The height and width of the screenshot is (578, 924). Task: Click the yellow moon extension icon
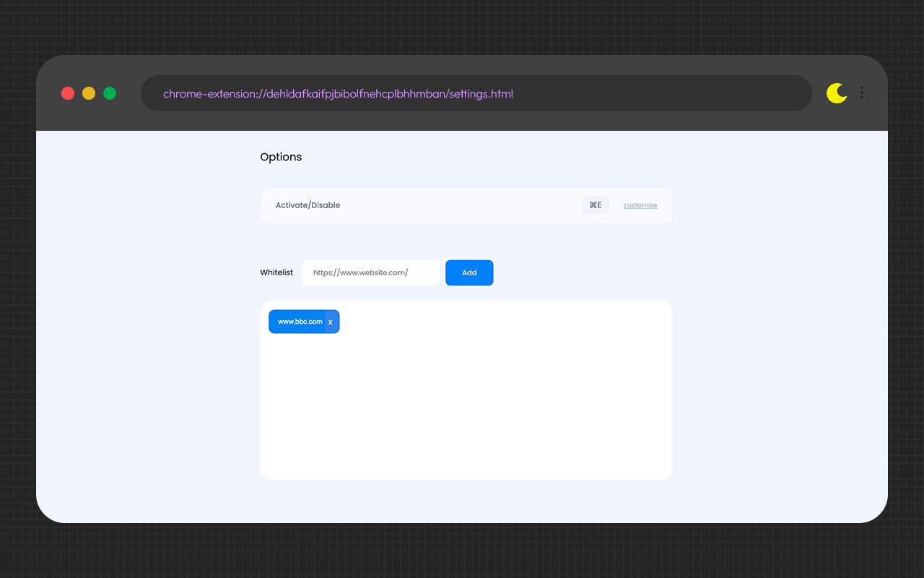coord(836,93)
